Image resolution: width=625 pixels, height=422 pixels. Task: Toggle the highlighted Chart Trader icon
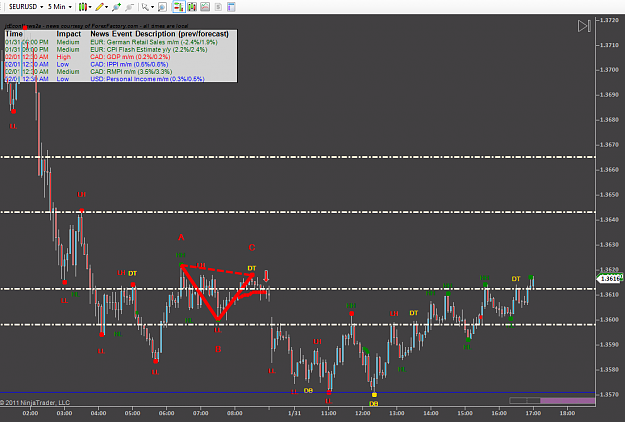click(179, 7)
